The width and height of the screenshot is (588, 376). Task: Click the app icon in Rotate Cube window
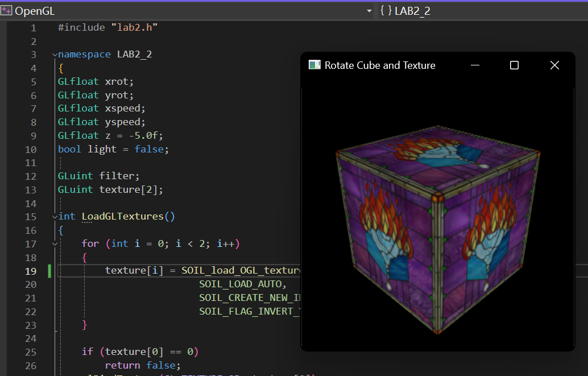(x=314, y=65)
